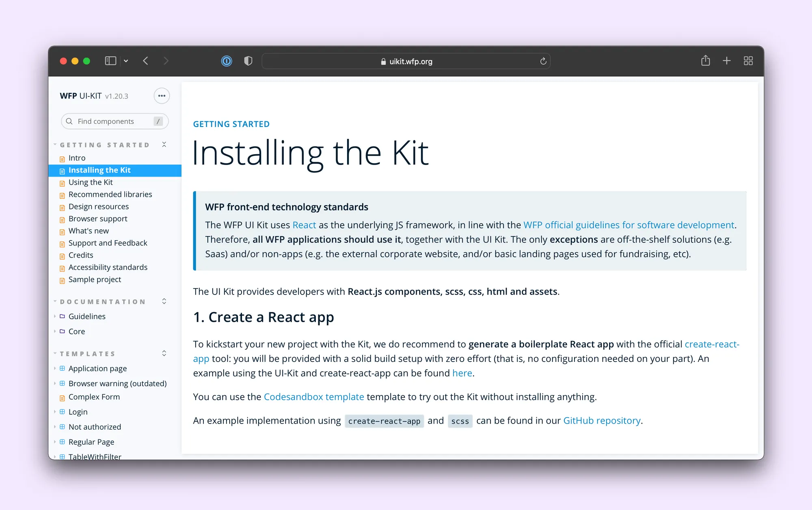Click the Safari share icon

[x=705, y=61]
